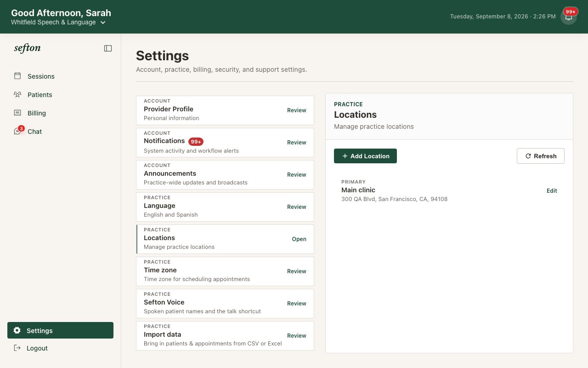The height and width of the screenshot is (368, 588).
Task: Click the Logout arrow icon
Action: pyautogui.click(x=17, y=348)
